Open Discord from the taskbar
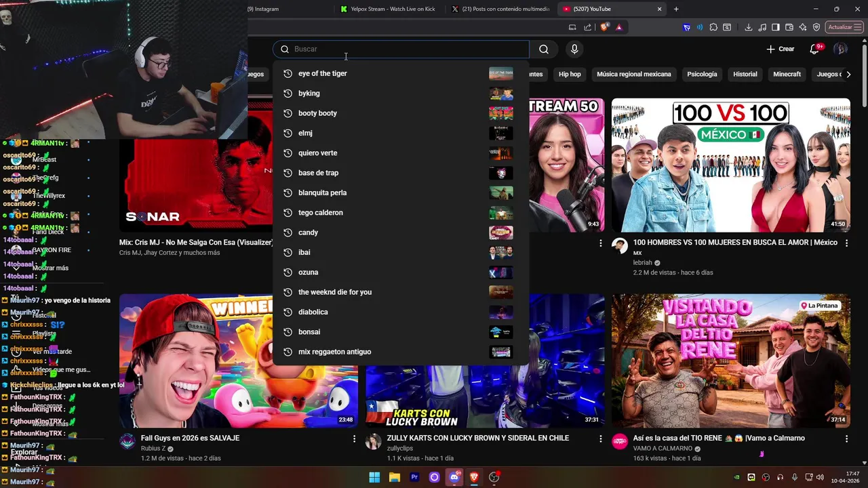This screenshot has height=488, width=868. click(x=454, y=477)
